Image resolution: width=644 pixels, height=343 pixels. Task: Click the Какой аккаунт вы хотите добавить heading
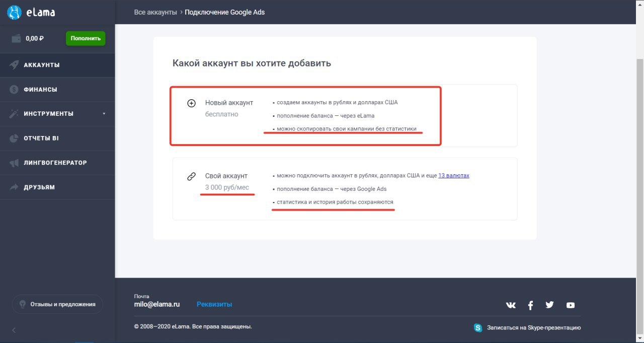click(x=252, y=63)
